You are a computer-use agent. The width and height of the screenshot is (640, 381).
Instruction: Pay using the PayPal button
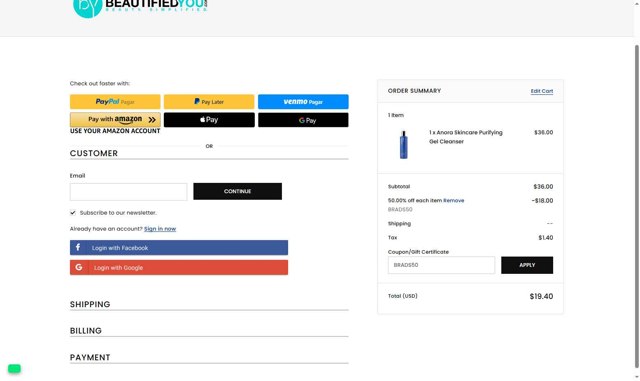pos(115,102)
